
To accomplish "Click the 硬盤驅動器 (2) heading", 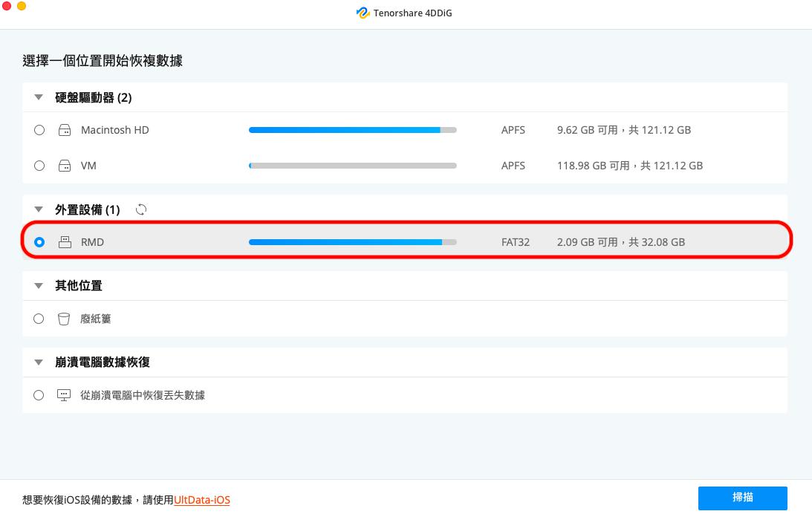I will [94, 97].
